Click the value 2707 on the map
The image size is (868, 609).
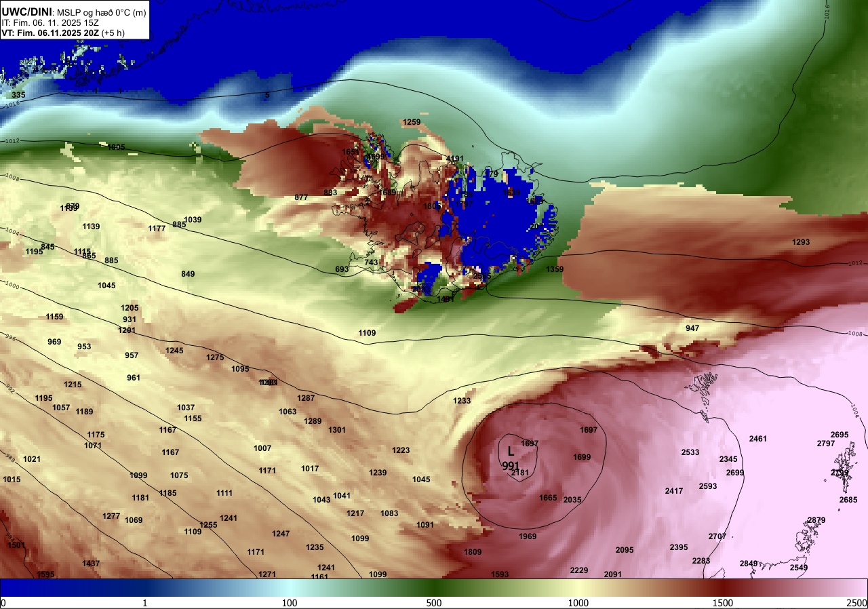coord(717,536)
